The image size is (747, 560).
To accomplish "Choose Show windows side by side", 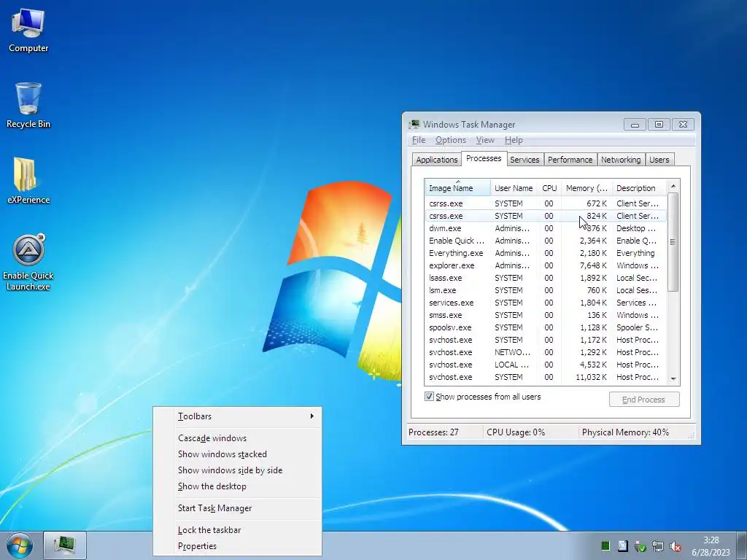I will tap(237, 470).
